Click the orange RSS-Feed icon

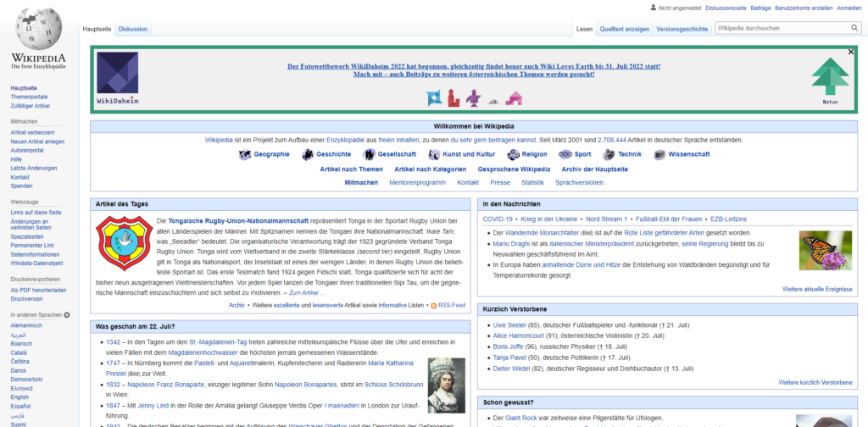pyautogui.click(x=433, y=305)
